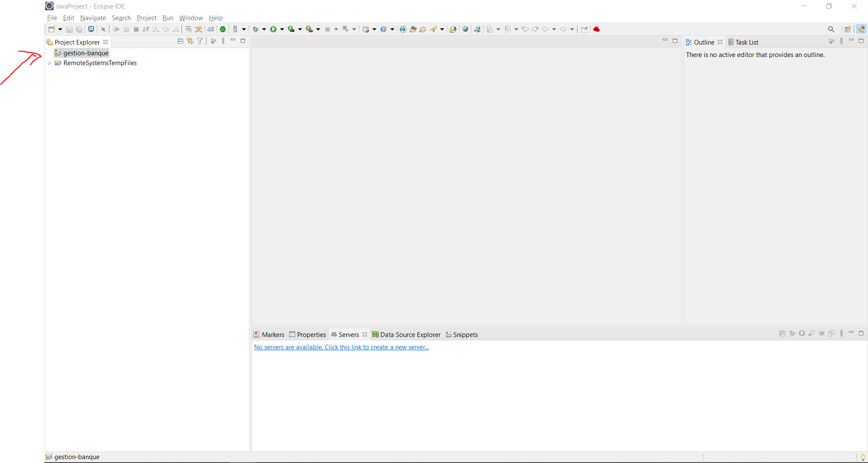The height and width of the screenshot is (463, 868).
Task: Click the Pin Editor icon
Action: click(x=584, y=29)
